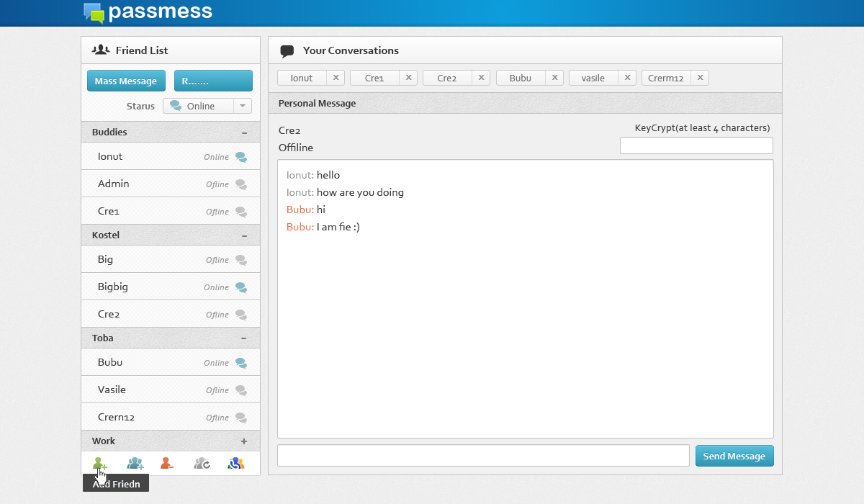Click chat bubble icon in Bubu row
This screenshot has width=864, height=504.
241,363
